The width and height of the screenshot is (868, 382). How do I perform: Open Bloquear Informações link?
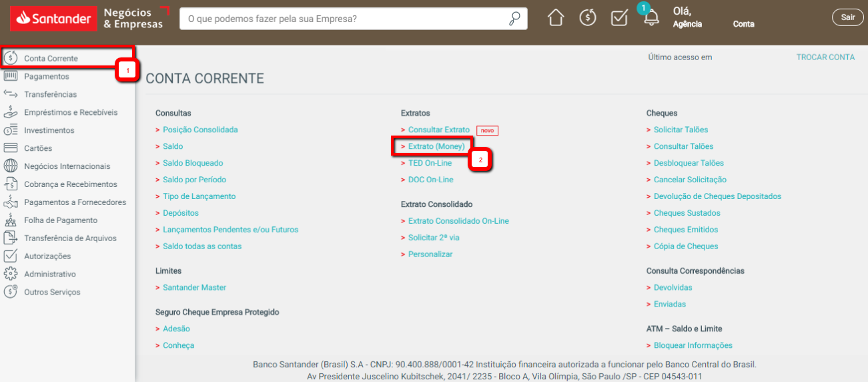(693, 346)
